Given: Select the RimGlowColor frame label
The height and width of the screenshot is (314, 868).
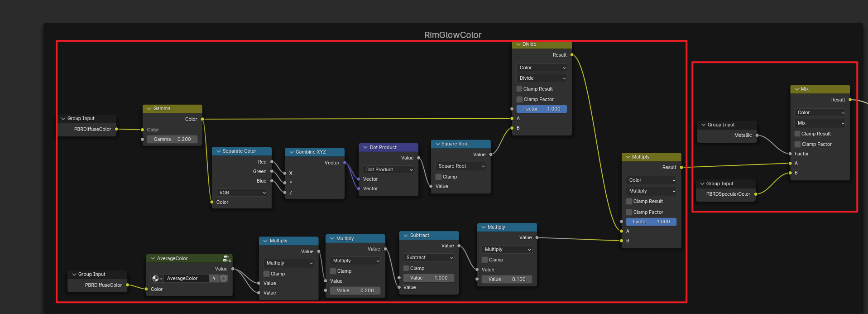Looking at the screenshot, I should [x=452, y=35].
